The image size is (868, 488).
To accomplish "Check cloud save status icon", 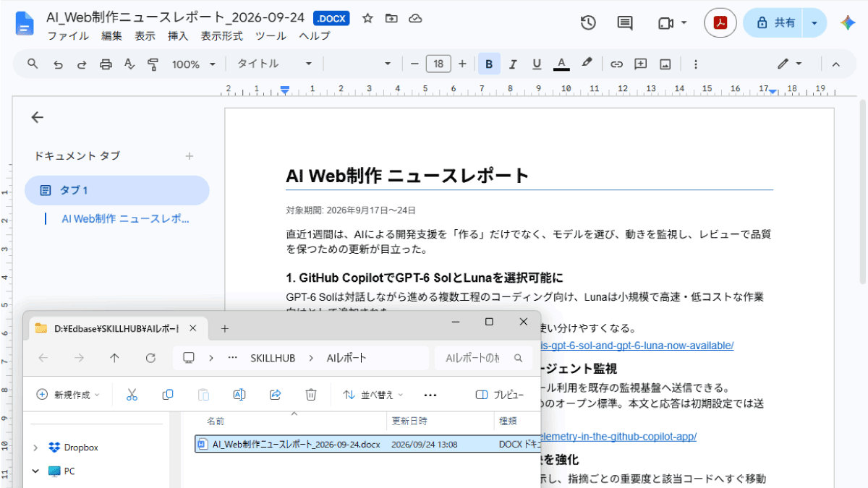I will (415, 18).
